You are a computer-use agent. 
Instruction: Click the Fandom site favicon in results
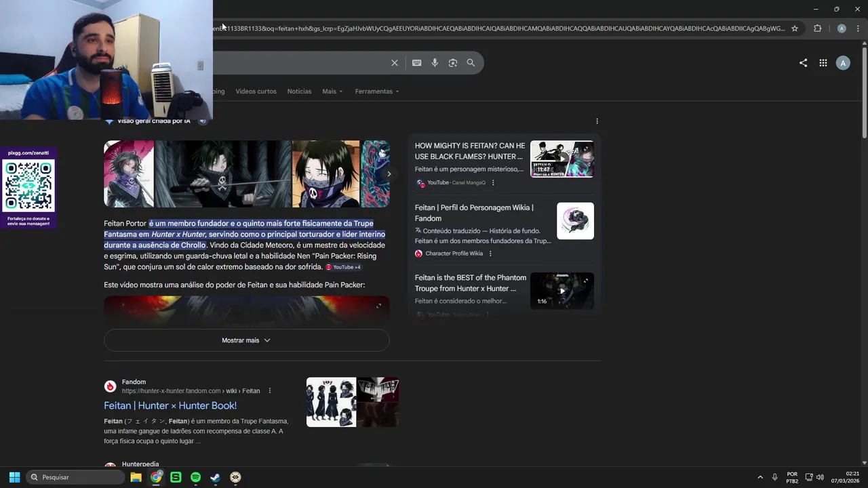110,386
